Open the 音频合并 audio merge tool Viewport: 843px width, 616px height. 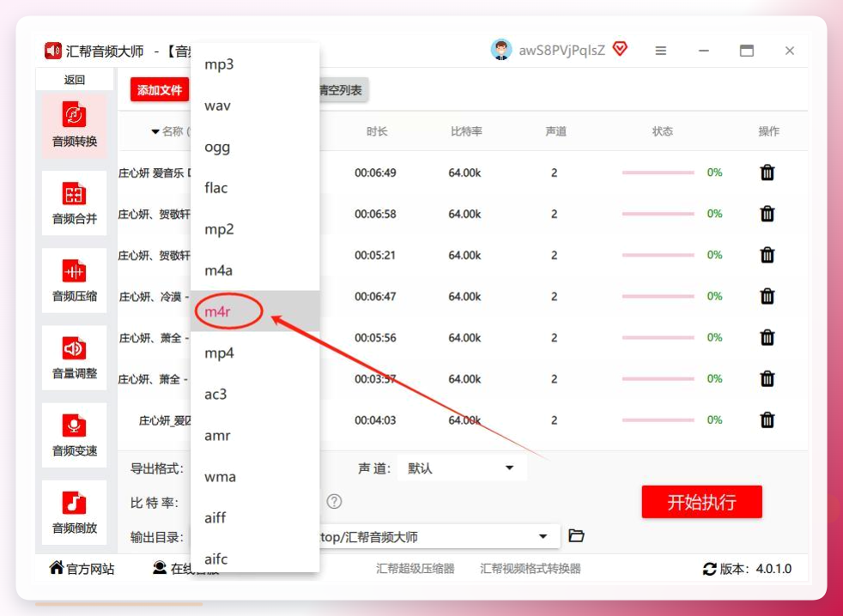coord(74,203)
